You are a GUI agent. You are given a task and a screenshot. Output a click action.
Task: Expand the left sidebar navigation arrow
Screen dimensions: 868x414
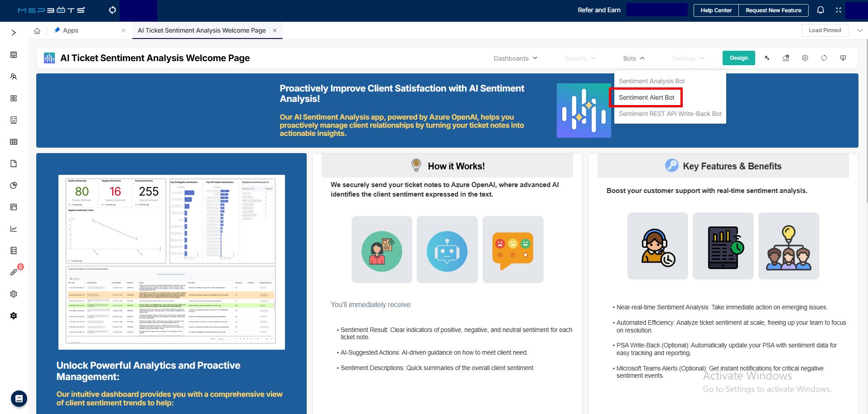(x=14, y=33)
